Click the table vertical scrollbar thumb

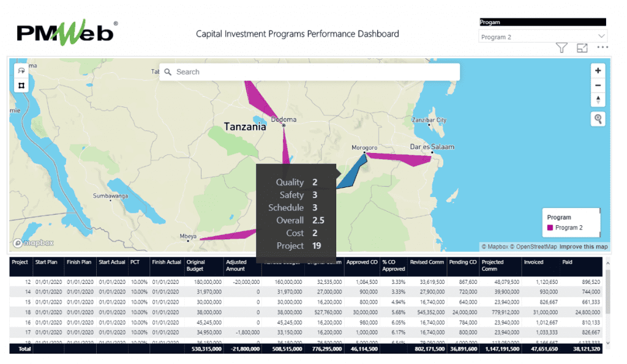[608, 291]
